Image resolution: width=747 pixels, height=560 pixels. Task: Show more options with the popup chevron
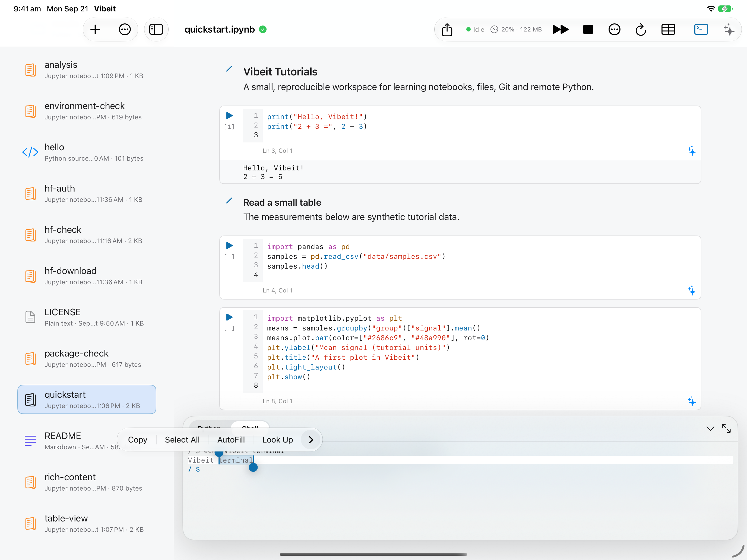click(x=311, y=440)
